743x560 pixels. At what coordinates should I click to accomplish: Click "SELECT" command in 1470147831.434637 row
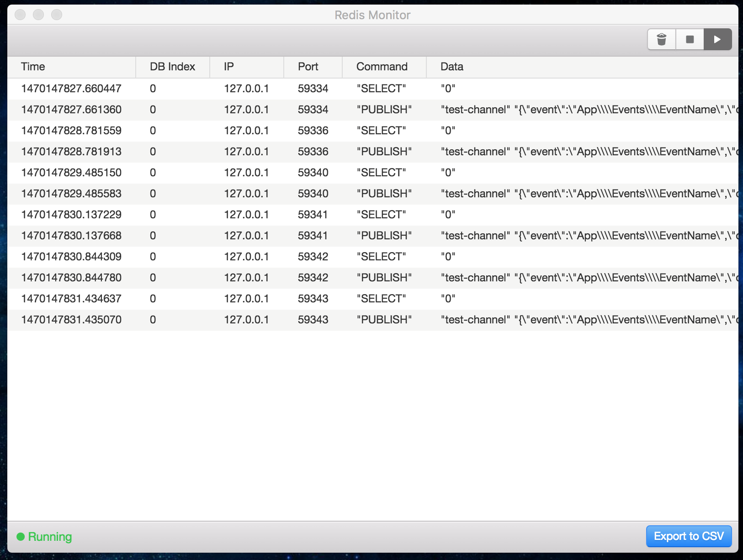(x=381, y=299)
